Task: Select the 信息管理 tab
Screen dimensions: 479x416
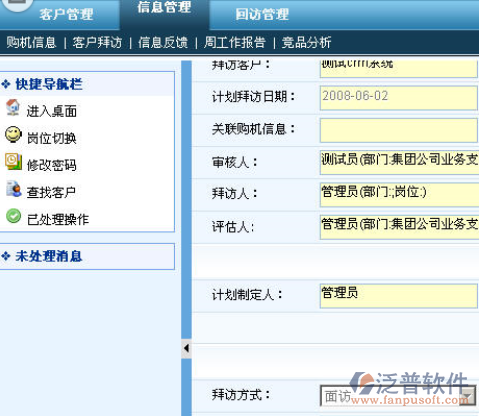Action: pos(164,7)
